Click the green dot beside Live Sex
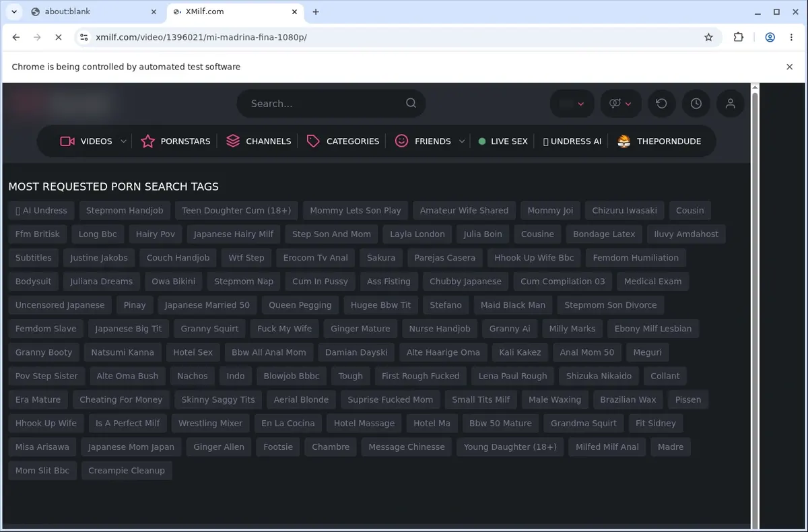Image resolution: width=808 pixels, height=532 pixels. tap(482, 141)
